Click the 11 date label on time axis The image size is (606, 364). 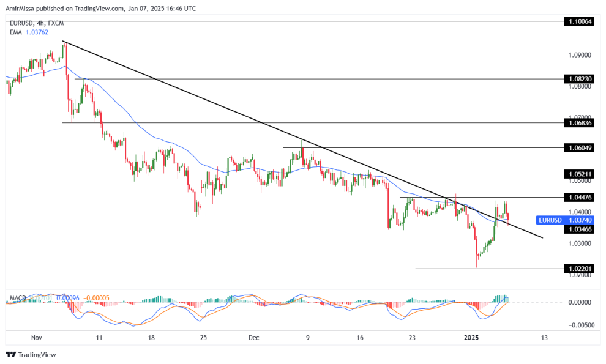[99, 338]
